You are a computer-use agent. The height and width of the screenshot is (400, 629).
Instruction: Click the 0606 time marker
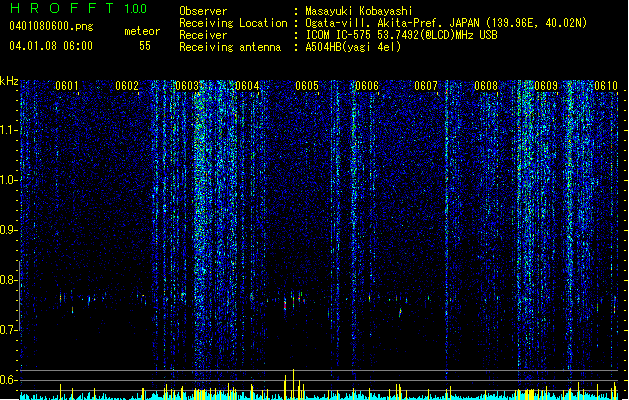(367, 85)
